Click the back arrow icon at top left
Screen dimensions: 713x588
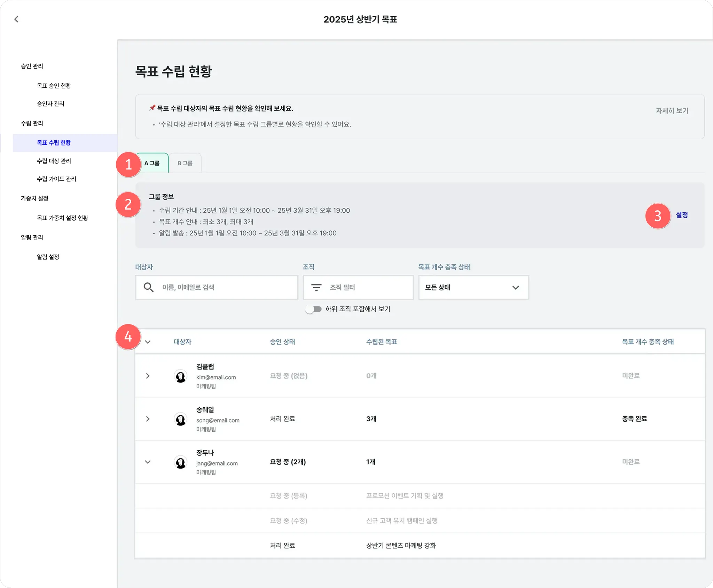(16, 19)
